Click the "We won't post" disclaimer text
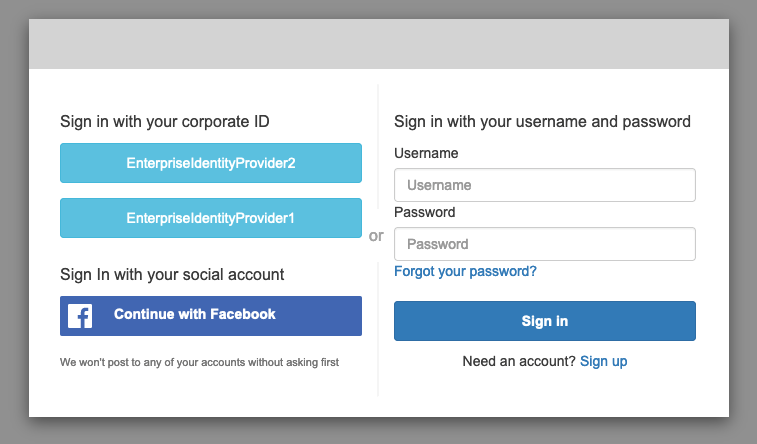The height and width of the screenshot is (444, 757). point(199,362)
